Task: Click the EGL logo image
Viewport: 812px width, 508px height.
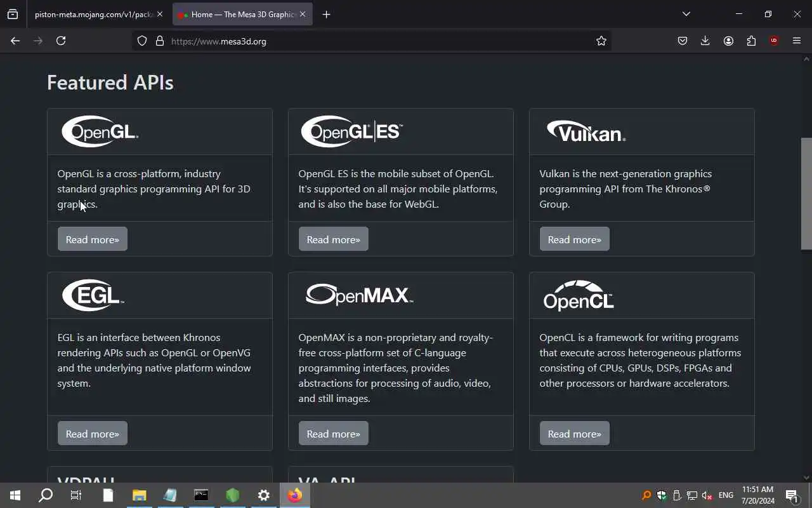Action: click(x=93, y=295)
